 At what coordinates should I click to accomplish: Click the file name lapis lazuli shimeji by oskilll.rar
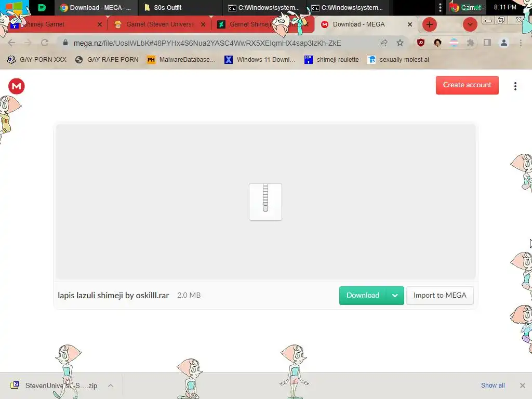[113, 296]
